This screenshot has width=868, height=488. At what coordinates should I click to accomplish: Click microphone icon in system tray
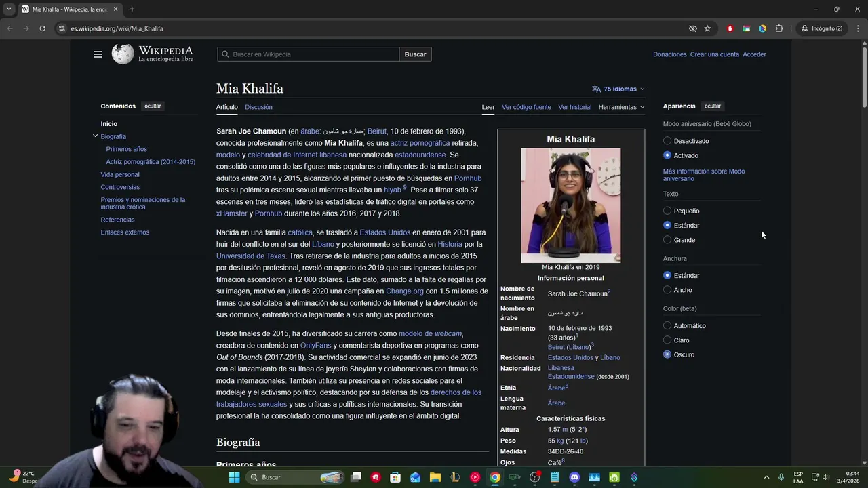click(781, 477)
